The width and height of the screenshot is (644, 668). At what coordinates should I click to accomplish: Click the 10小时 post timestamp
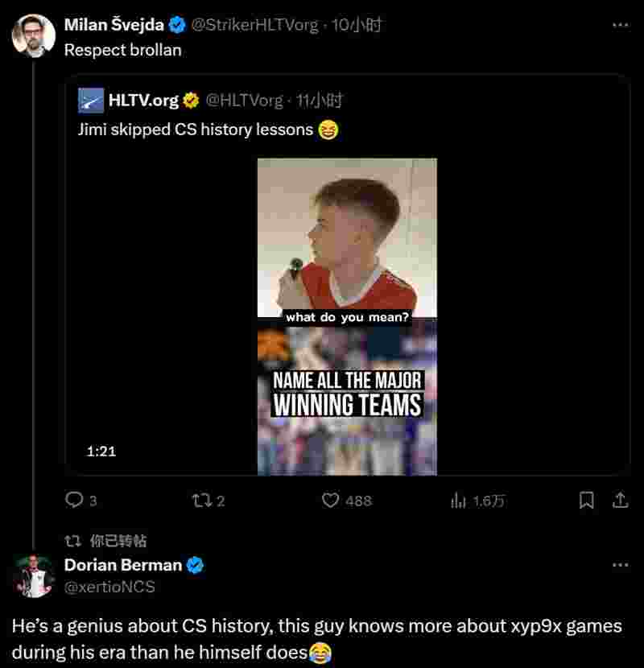(357, 25)
